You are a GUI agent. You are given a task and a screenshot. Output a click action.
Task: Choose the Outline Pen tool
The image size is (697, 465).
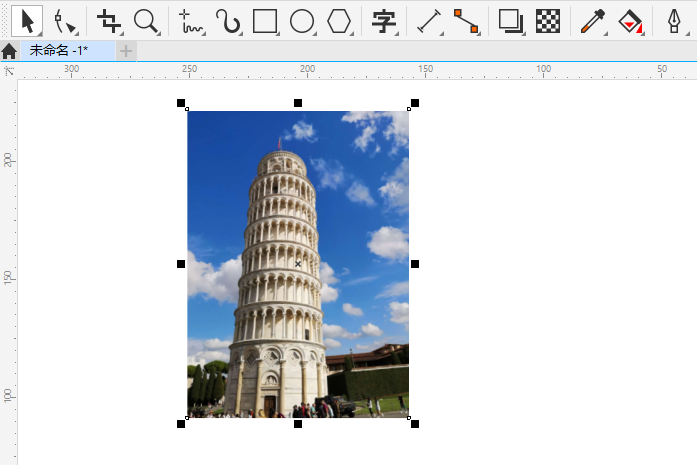tap(673, 20)
